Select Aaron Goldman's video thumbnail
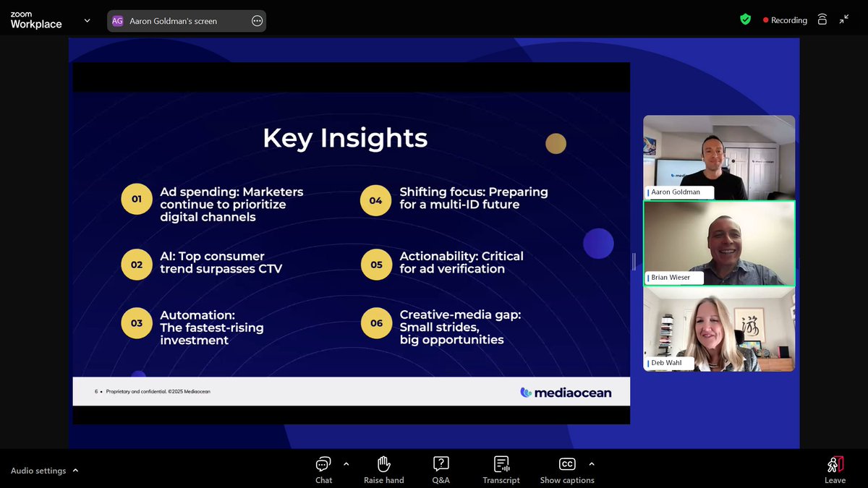Screen dimensions: 868x488 (x=719, y=158)
